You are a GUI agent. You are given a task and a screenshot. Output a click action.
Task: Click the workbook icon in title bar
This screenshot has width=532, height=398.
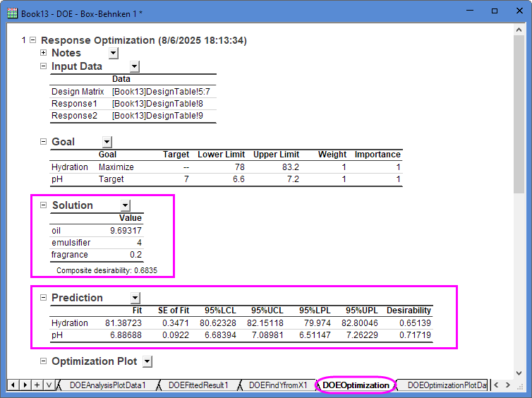pos(12,11)
